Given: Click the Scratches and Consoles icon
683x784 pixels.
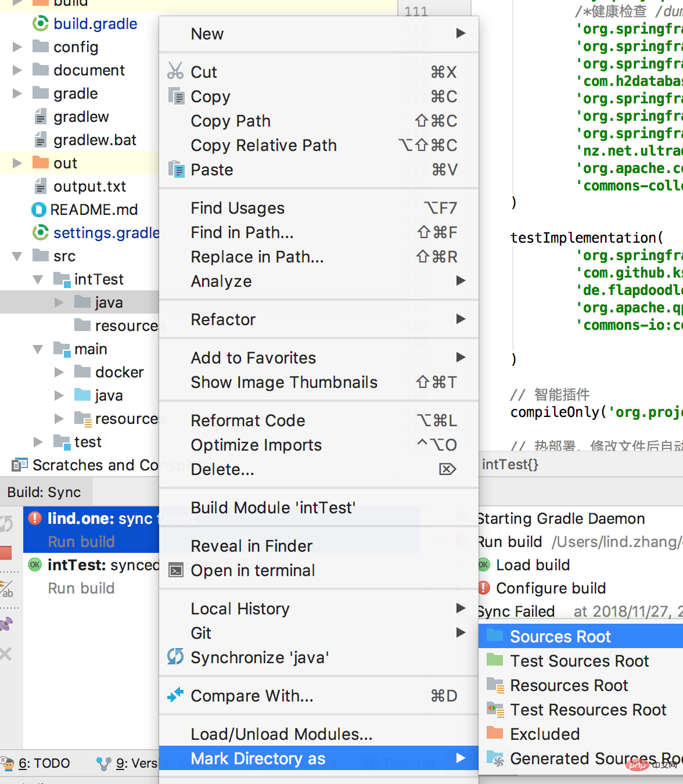Looking at the screenshot, I should coord(20,465).
